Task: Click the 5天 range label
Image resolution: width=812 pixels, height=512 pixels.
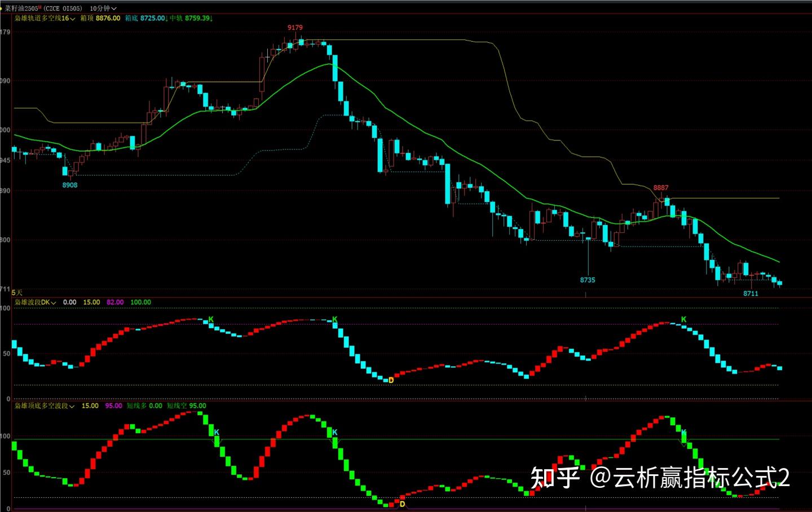Action: pyautogui.click(x=17, y=293)
